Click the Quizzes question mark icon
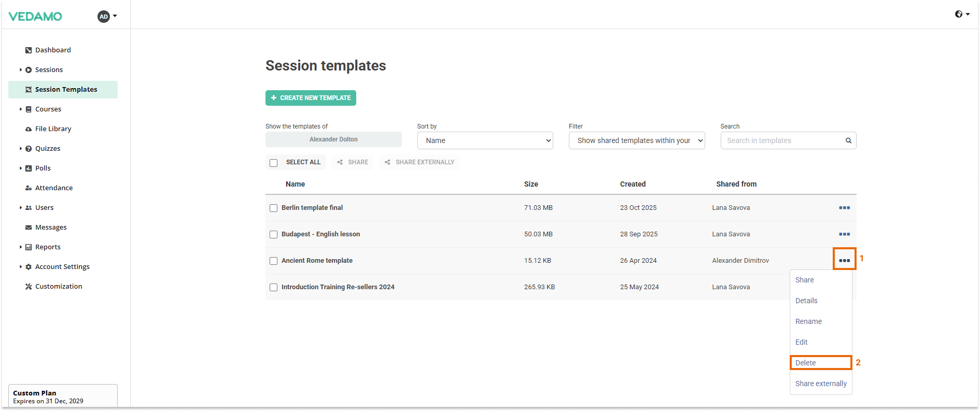 pyautogui.click(x=29, y=149)
